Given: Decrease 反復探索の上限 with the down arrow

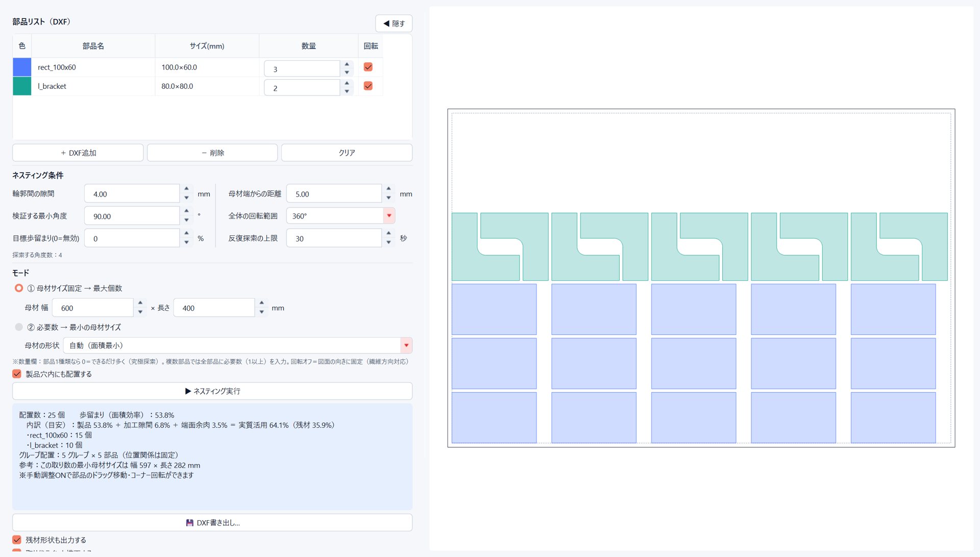Looking at the screenshot, I should pos(388,243).
